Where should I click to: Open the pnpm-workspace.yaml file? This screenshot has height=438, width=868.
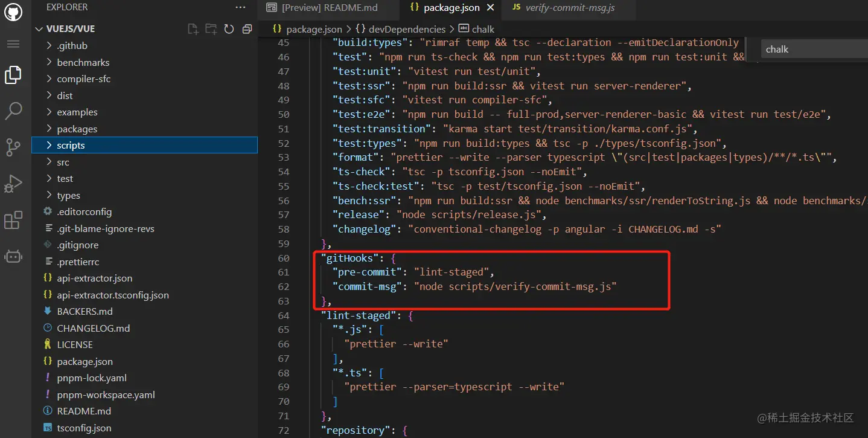tap(144, 395)
